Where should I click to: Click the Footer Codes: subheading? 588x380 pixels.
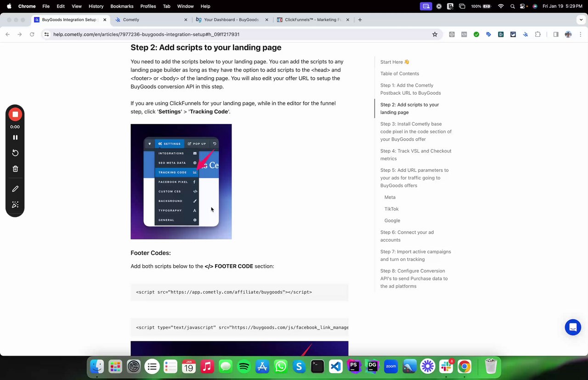pyautogui.click(x=151, y=253)
